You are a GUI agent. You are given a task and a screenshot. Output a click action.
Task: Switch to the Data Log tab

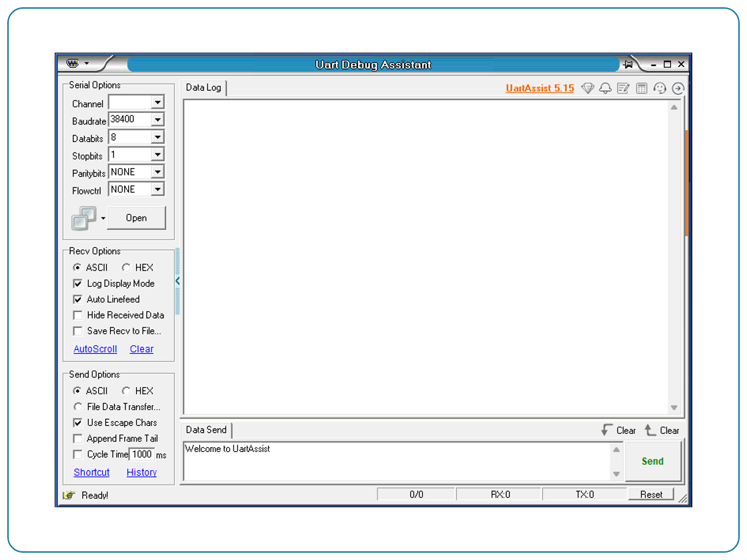(x=203, y=87)
